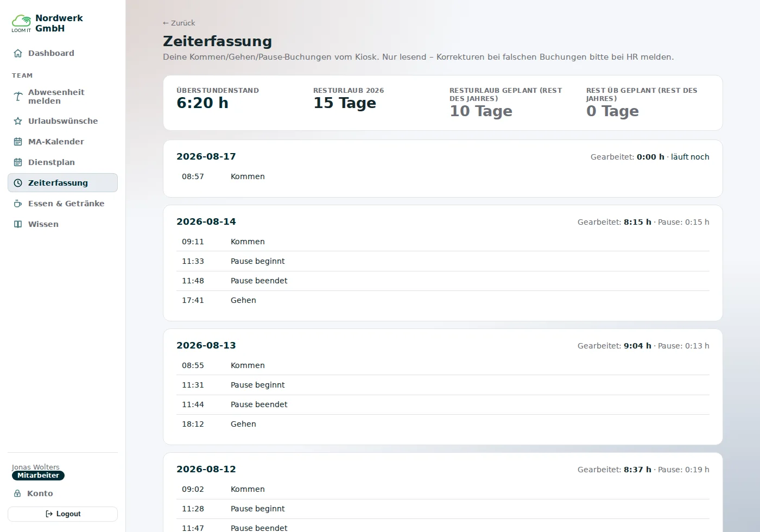Go back via the Zurück link

point(179,23)
